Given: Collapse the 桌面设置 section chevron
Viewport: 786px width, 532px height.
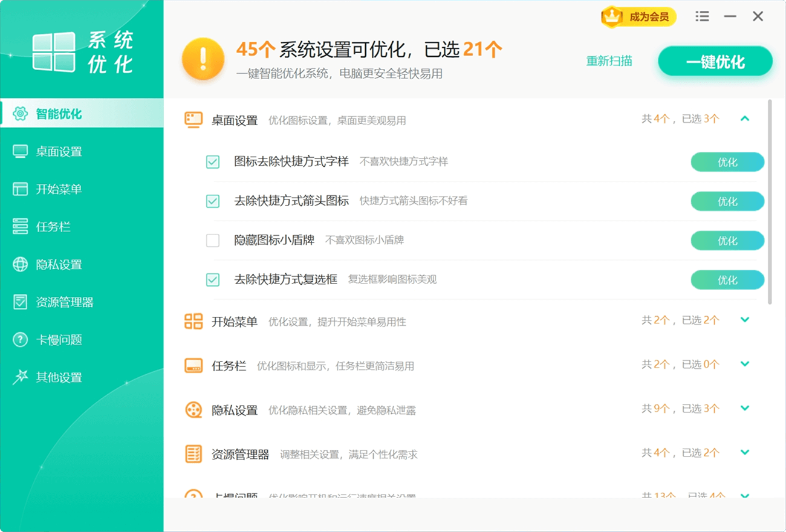Looking at the screenshot, I should [x=745, y=119].
